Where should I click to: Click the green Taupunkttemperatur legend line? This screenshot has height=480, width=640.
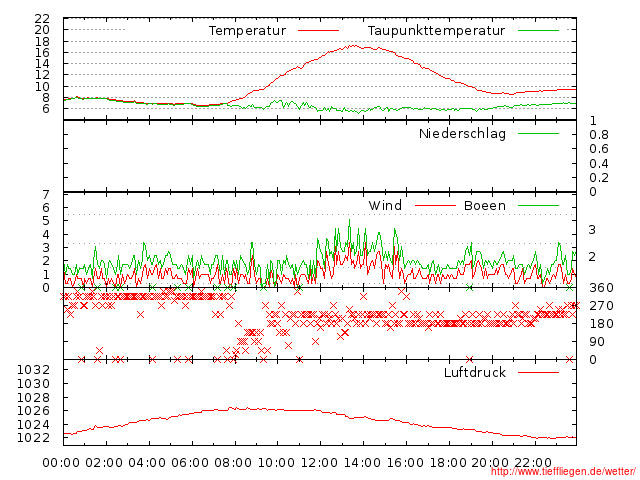[x=538, y=31]
